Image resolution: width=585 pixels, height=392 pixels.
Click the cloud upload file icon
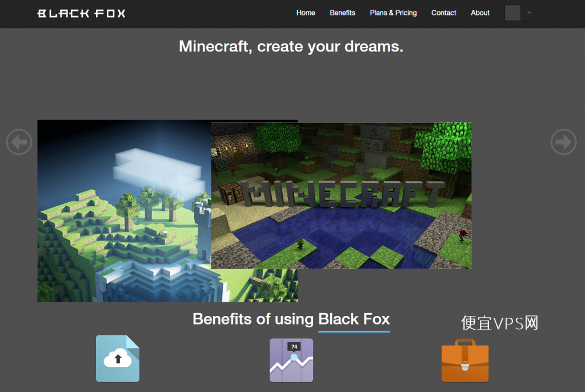118,358
